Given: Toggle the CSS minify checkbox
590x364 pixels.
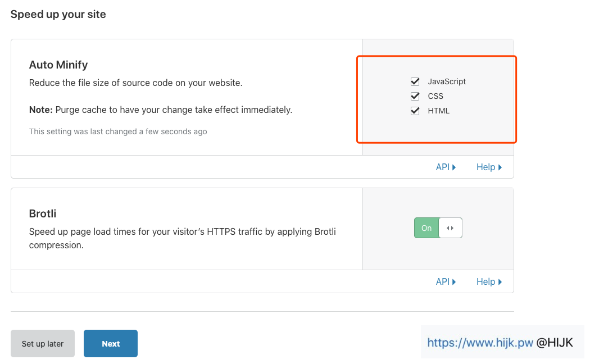Looking at the screenshot, I should point(415,96).
